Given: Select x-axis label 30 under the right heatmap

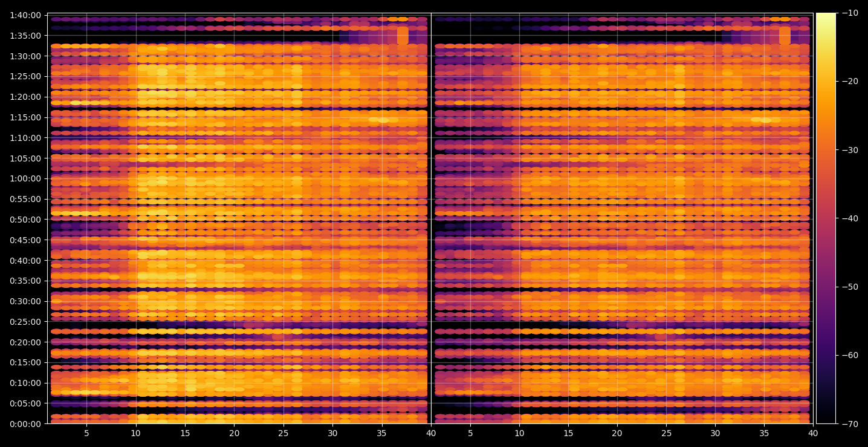Looking at the screenshot, I should click(715, 433).
